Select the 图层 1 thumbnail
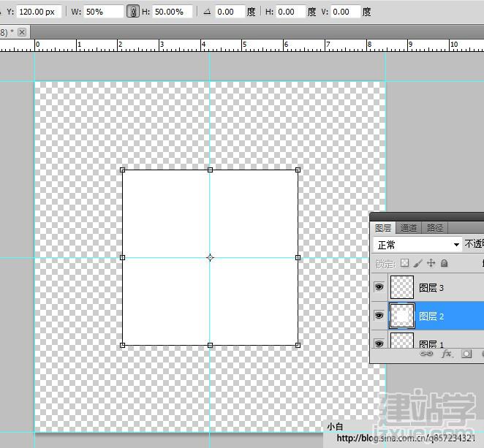The height and width of the screenshot is (448, 484). 402,340
